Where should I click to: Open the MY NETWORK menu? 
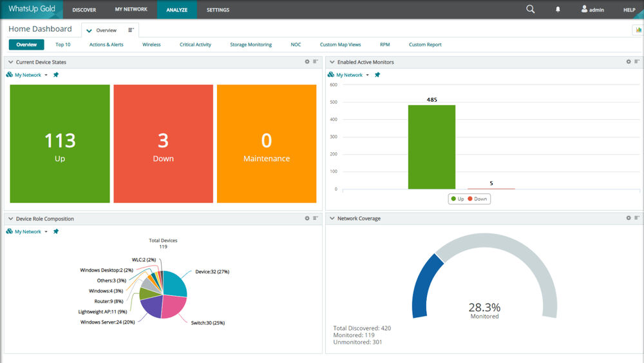pyautogui.click(x=131, y=10)
